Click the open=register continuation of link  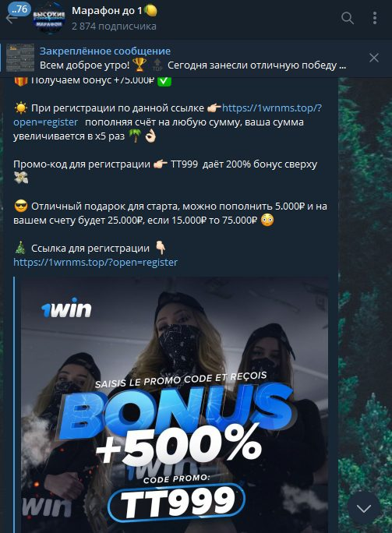pos(45,122)
